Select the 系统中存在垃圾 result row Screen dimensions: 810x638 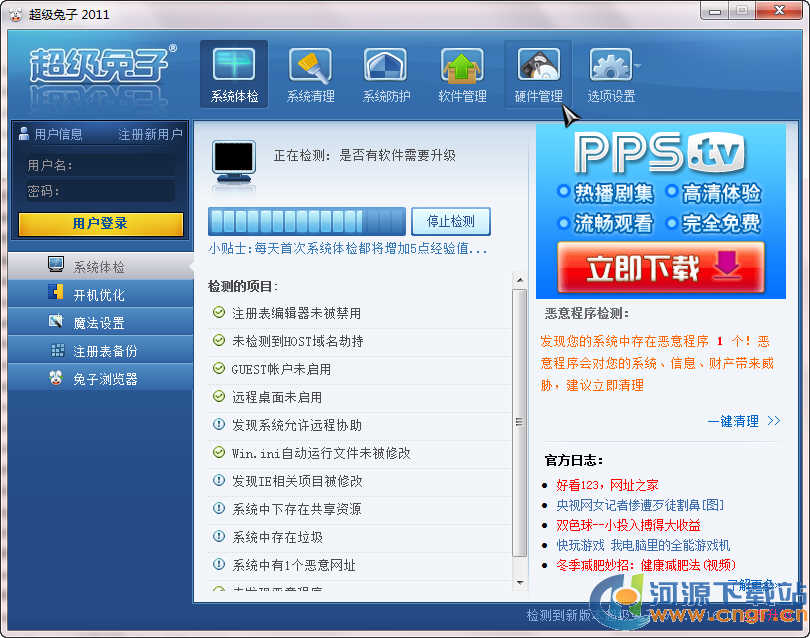(x=360, y=537)
